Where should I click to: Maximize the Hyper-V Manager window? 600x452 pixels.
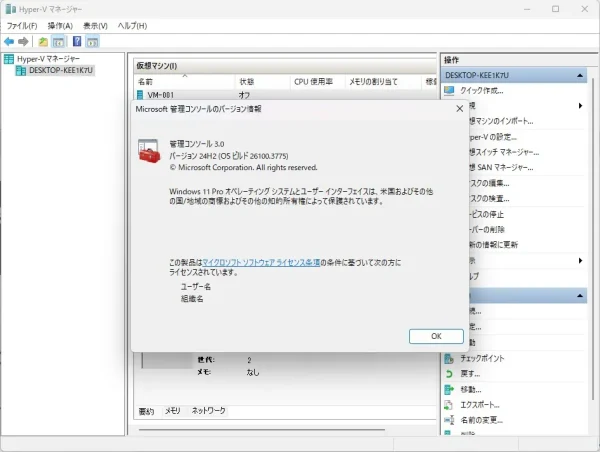point(556,9)
